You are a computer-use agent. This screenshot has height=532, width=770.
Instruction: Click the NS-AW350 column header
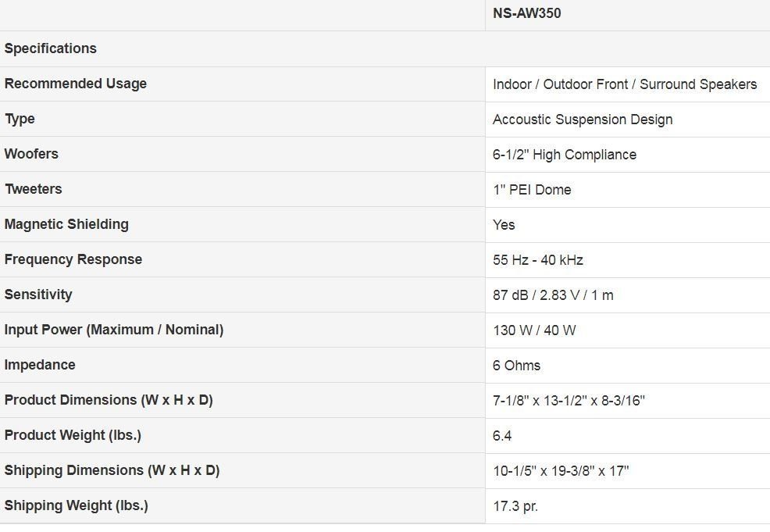click(526, 13)
